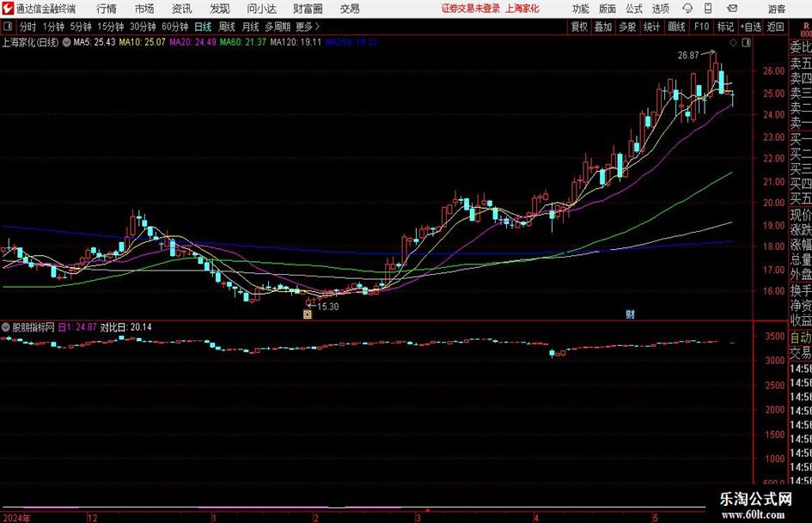Viewport: 812px width, 523px height.
Task: Open the 多周期 multi-period view
Action: [278, 27]
